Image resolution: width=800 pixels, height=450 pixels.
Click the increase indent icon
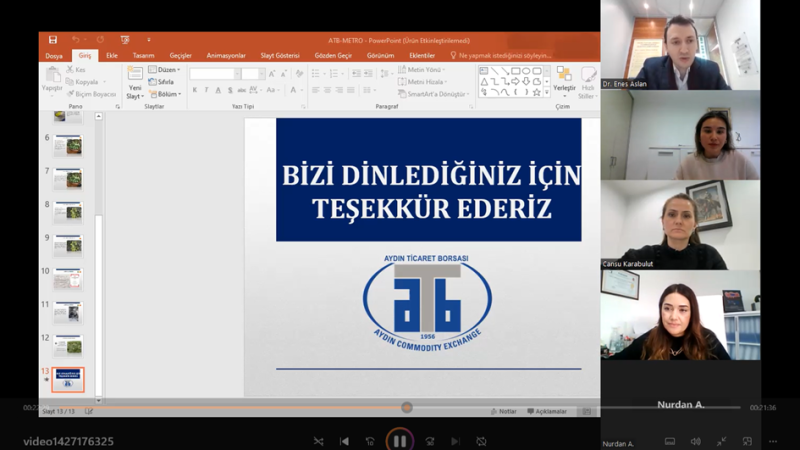click(368, 74)
